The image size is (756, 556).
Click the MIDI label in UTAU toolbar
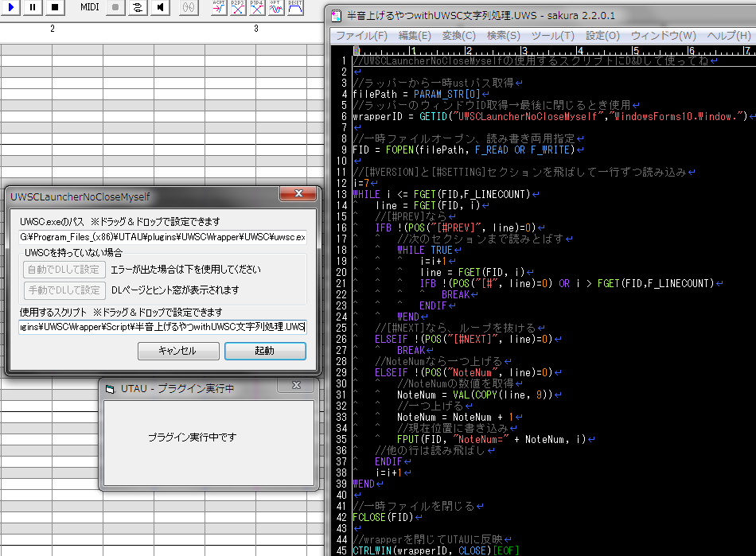(x=90, y=6)
